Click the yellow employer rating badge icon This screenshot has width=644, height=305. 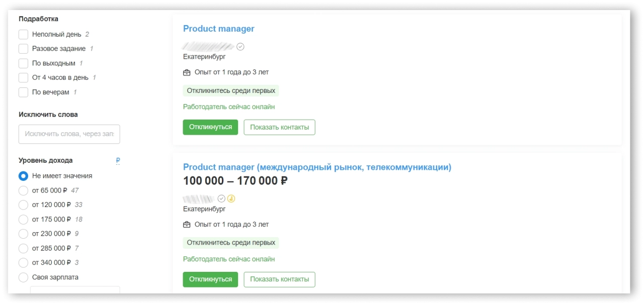pos(231,199)
